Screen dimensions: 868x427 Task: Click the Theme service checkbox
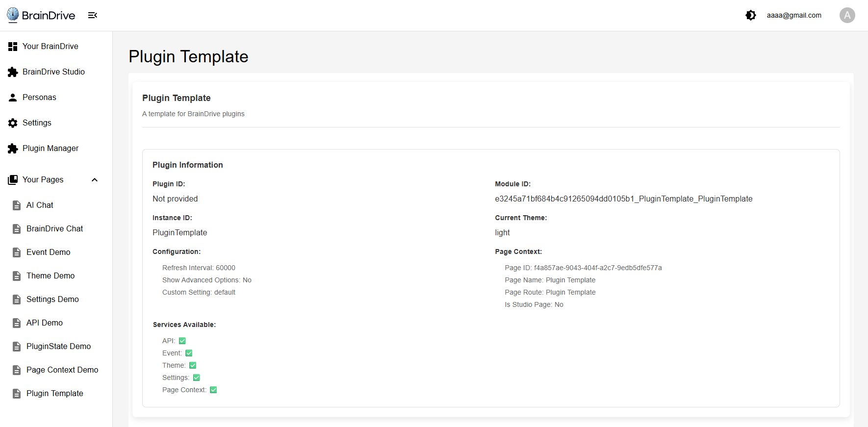(193, 365)
